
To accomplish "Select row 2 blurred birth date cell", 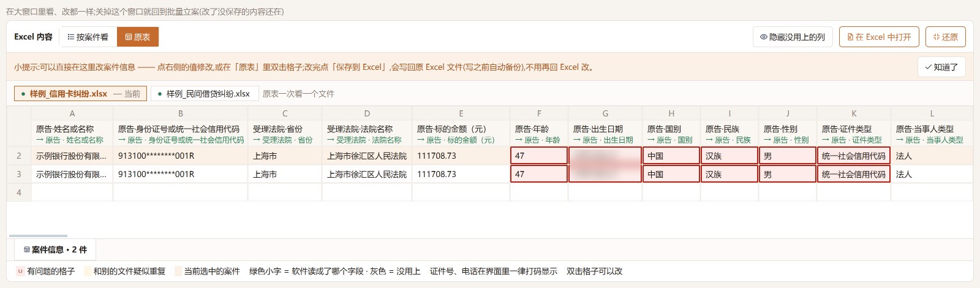I will click(x=605, y=156).
